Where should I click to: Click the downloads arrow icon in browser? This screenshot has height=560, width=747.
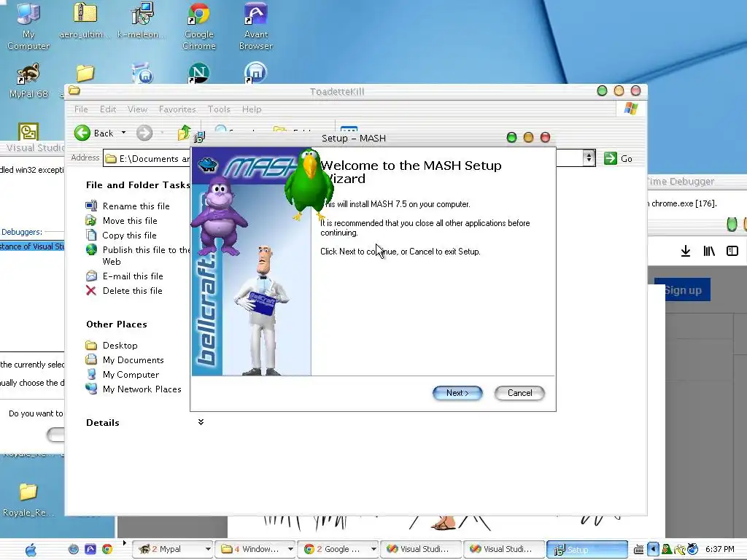(686, 251)
